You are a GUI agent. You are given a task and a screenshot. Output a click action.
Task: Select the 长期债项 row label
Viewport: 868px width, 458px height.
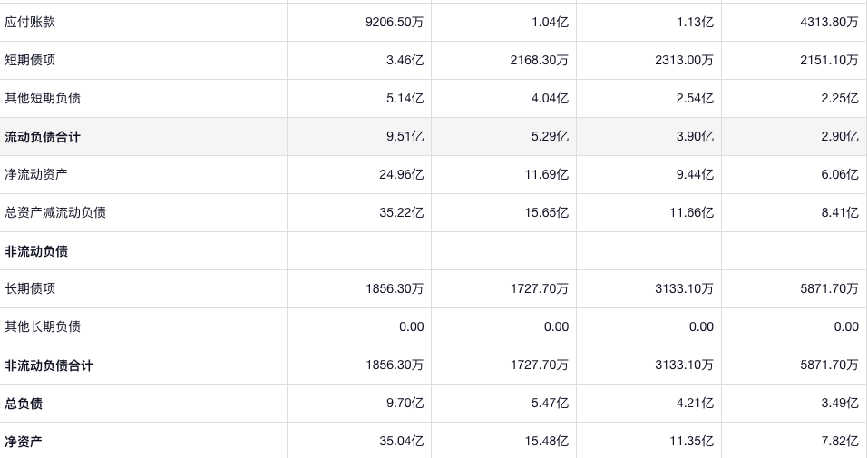point(30,288)
